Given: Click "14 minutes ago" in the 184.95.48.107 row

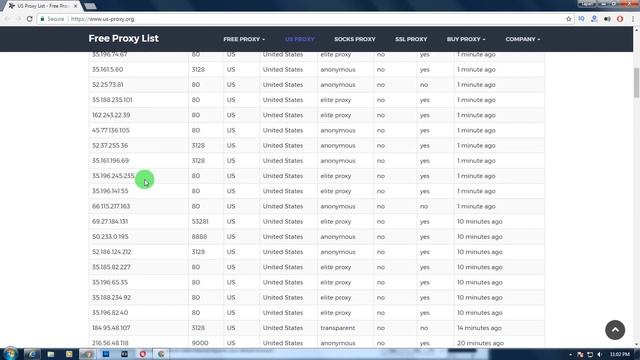Looking at the screenshot, I should point(479,328).
